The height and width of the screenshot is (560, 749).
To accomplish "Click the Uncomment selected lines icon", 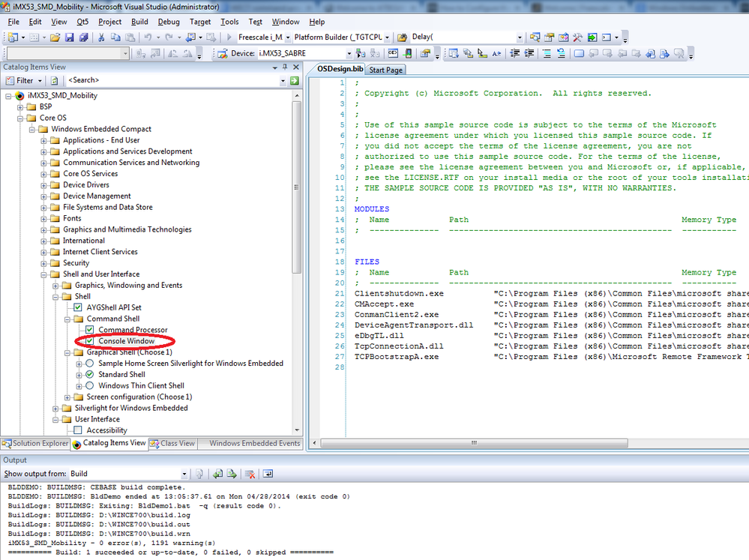I will (x=562, y=53).
